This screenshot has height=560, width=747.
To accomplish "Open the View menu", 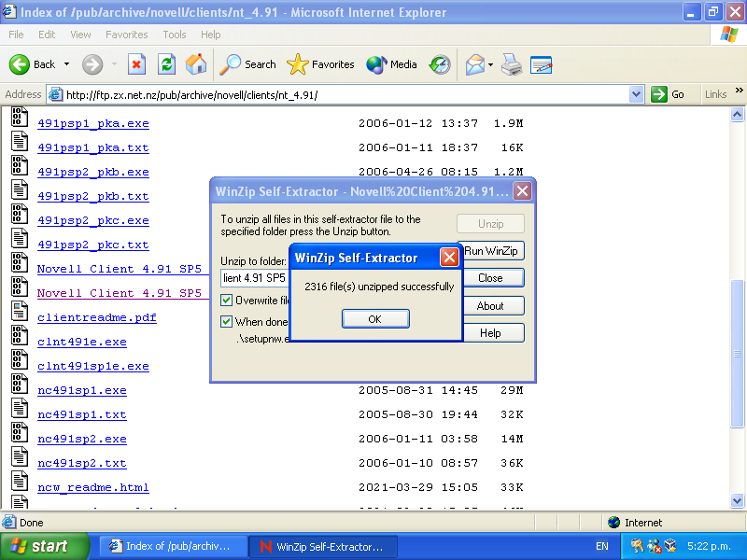I will pyautogui.click(x=80, y=35).
